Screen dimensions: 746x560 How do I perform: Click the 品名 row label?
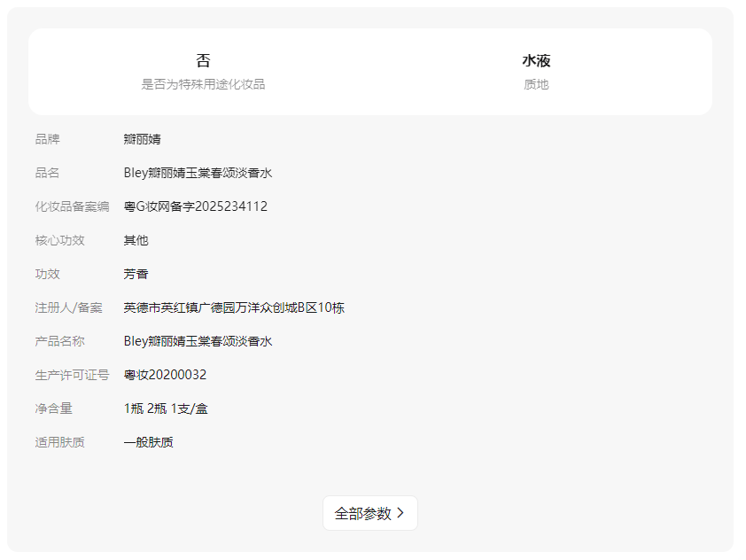[48, 173]
